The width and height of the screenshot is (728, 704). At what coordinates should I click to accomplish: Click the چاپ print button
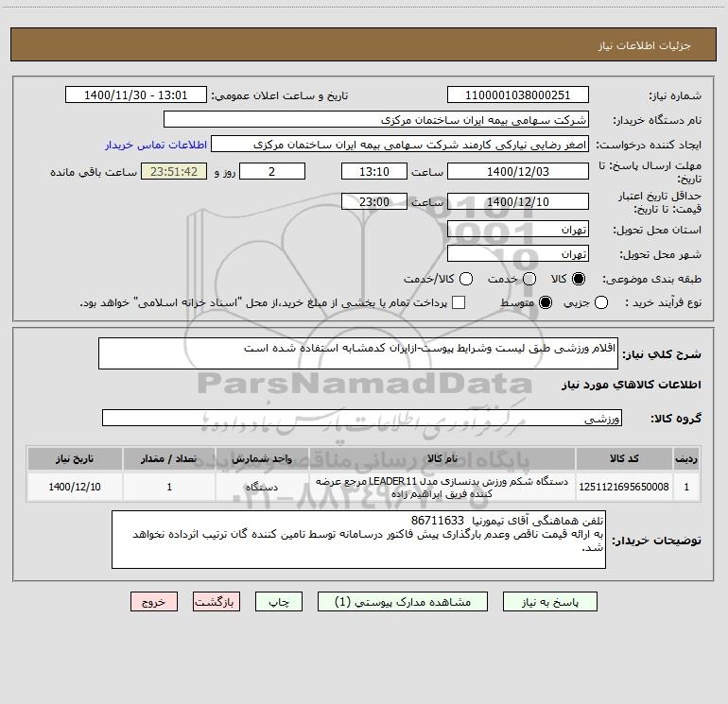[279, 602]
